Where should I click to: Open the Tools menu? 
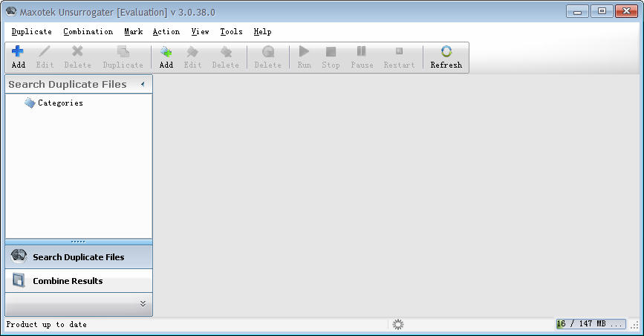pos(231,32)
